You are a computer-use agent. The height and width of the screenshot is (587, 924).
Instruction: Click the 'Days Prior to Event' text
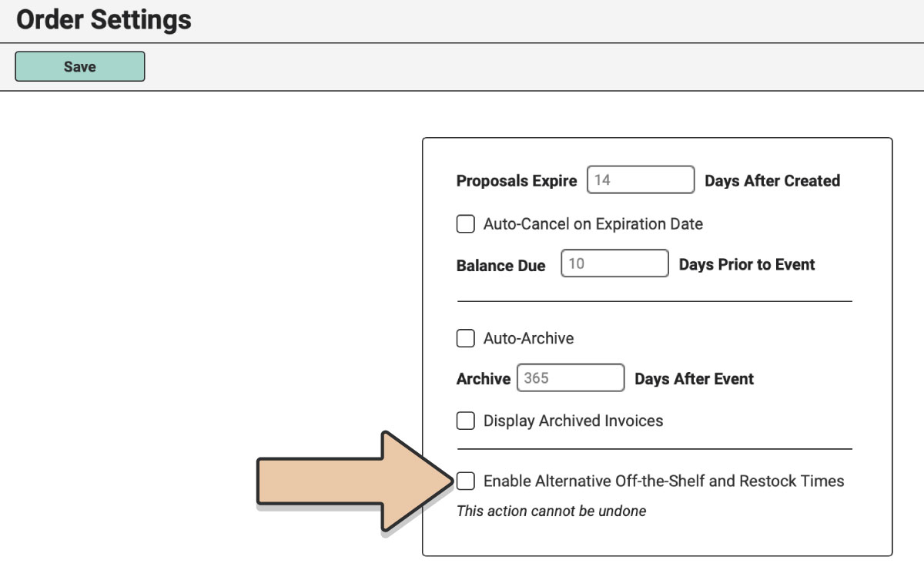[x=747, y=264]
